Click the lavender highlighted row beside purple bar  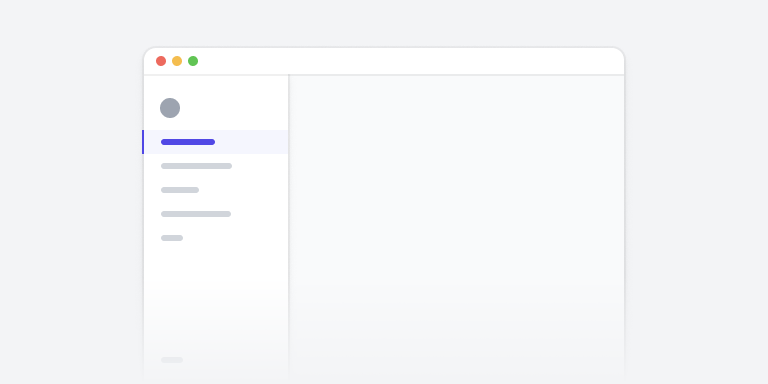pos(216,142)
